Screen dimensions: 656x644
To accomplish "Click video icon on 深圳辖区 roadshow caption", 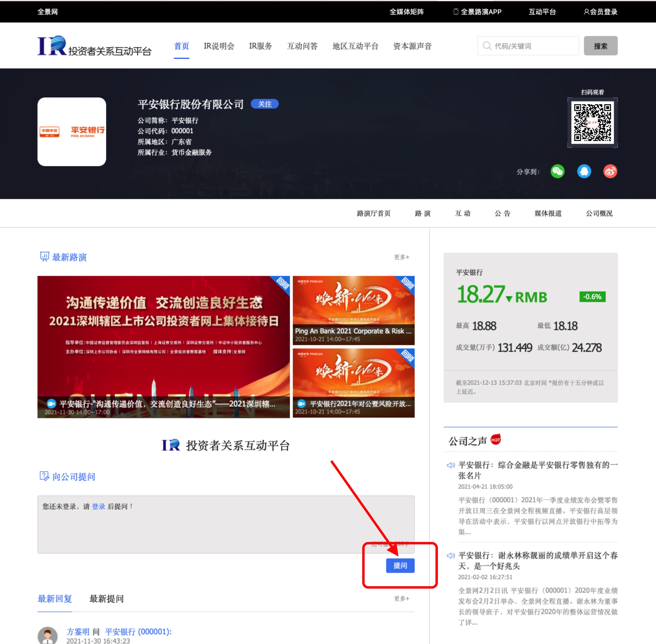I will tap(51, 404).
